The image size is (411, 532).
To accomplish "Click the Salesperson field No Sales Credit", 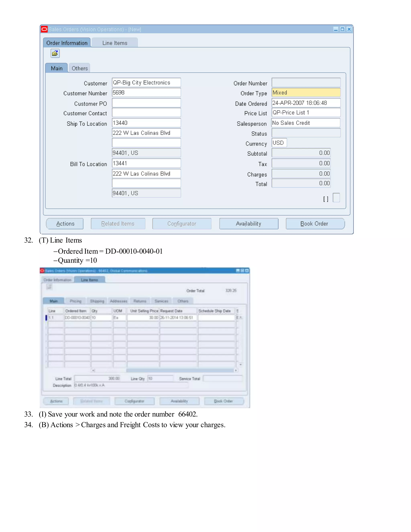I will 306,123.
